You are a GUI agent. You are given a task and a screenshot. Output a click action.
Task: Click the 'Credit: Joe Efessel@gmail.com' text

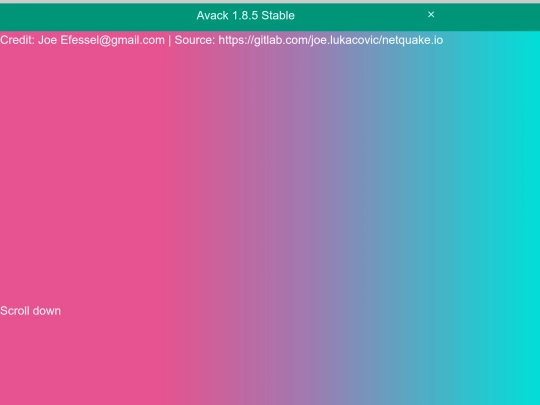tap(82, 40)
